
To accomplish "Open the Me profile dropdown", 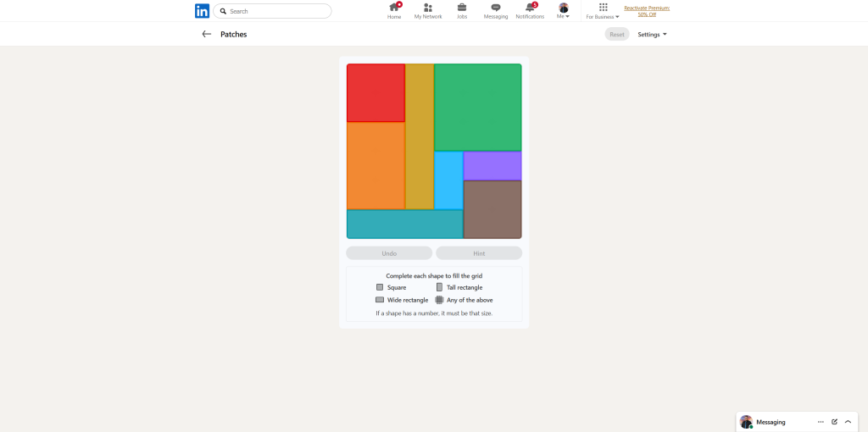I will click(564, 11).
